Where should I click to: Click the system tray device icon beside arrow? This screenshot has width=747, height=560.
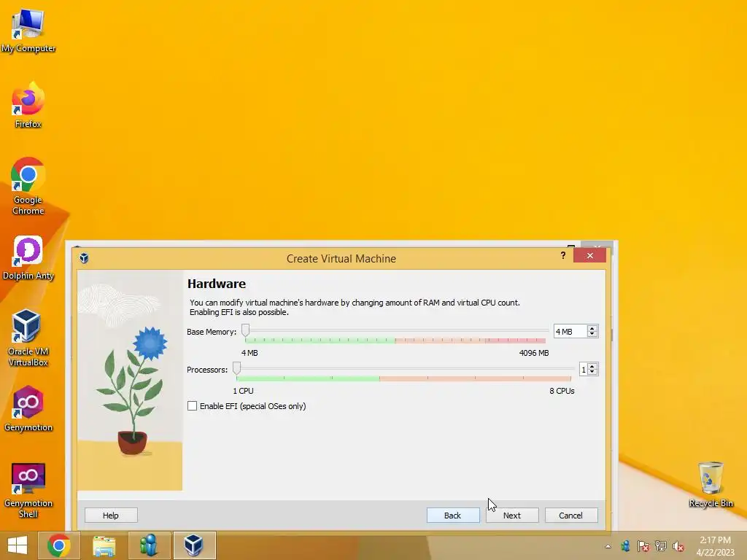point(625,546)
